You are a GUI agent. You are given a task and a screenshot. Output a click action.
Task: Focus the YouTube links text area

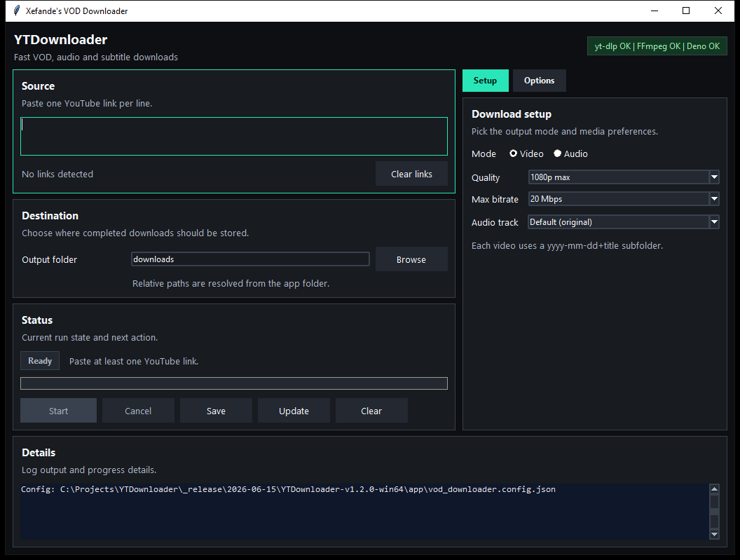234,136
